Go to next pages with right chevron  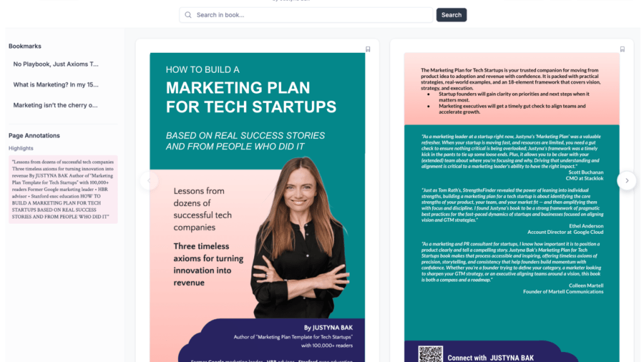coord(627,180)
